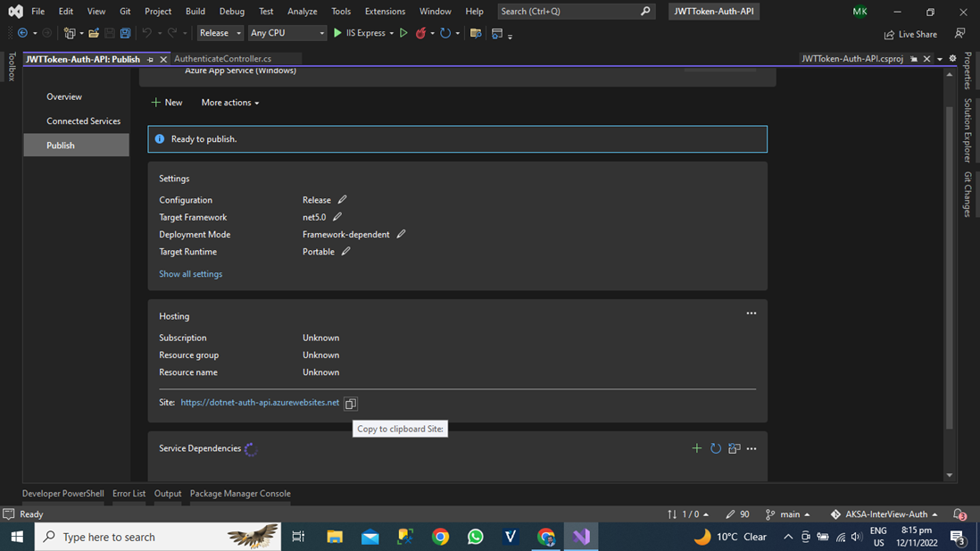Edit Deployment Mode via its pencil icon
Image resolution: width=980 pixels, height=551 pixels.
tap(401, 234)
